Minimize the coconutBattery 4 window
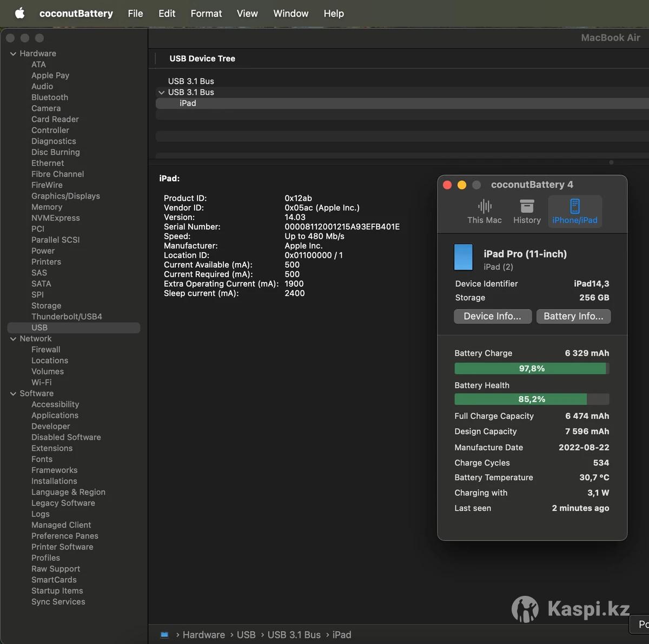This screenshot has height=644, width=649. [x=462, y=185]
